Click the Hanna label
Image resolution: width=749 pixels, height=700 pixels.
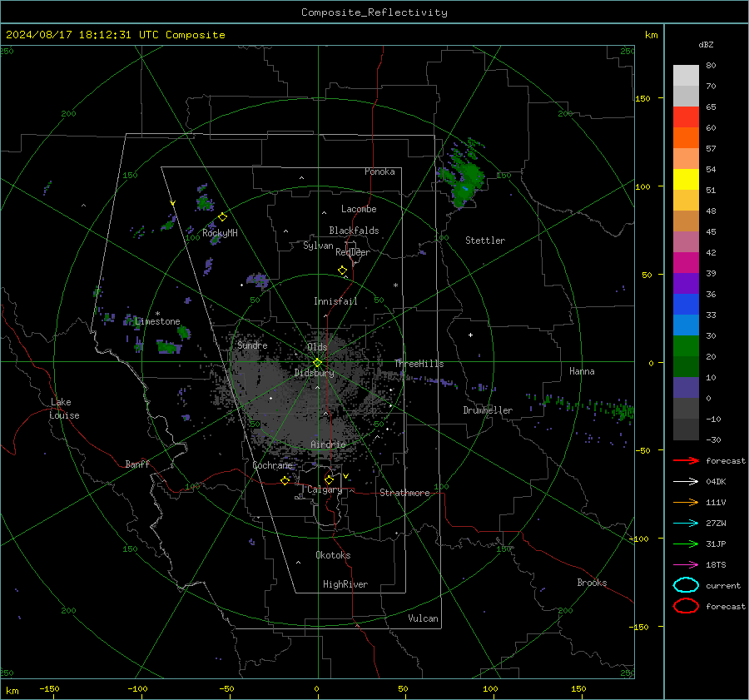click(x=582, y=371)
